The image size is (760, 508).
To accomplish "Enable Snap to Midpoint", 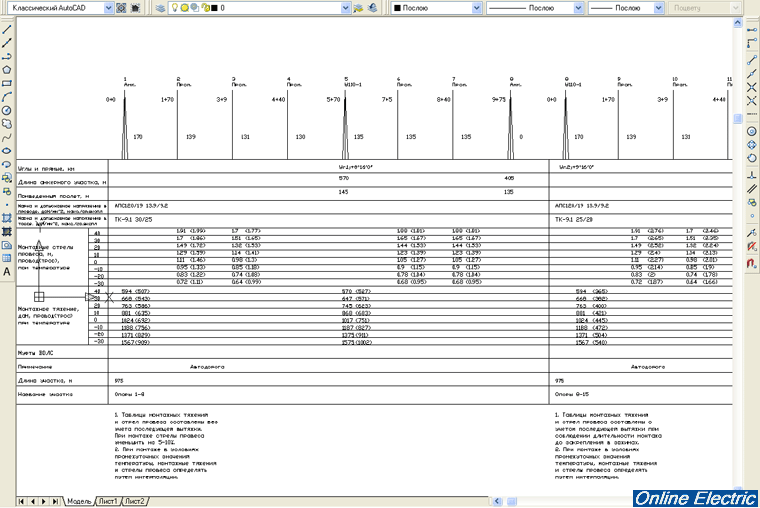I will [x=752, y=74].
